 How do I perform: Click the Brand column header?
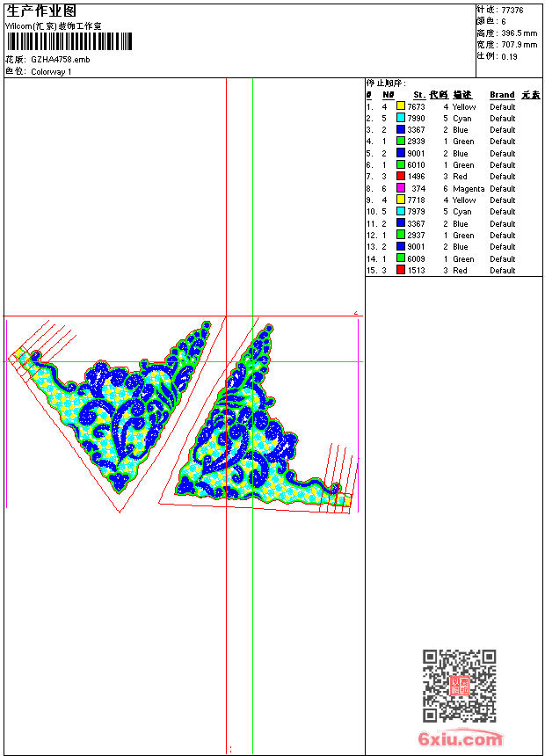502,95
